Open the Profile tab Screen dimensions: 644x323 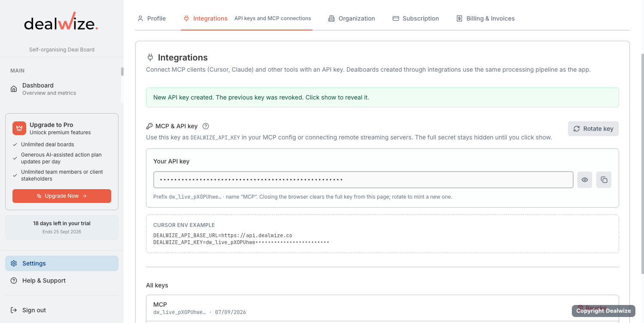[x=151, y=18]
